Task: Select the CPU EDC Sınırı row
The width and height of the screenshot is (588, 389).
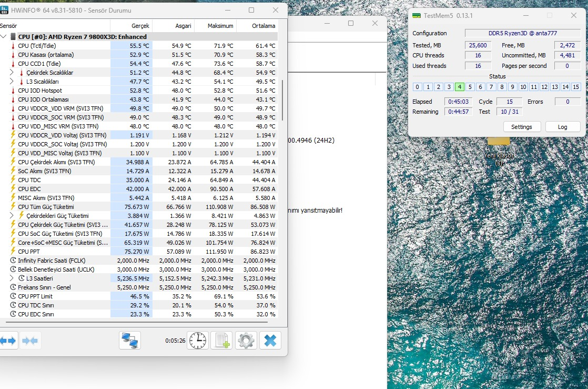Action: pos(139,314)
